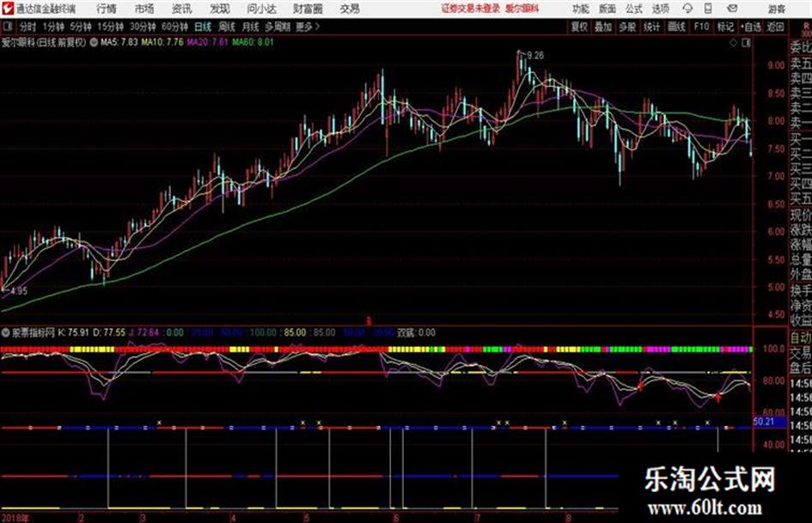
Task: Click the MA10: 7.76 indicator label
Action: point(162,42)
